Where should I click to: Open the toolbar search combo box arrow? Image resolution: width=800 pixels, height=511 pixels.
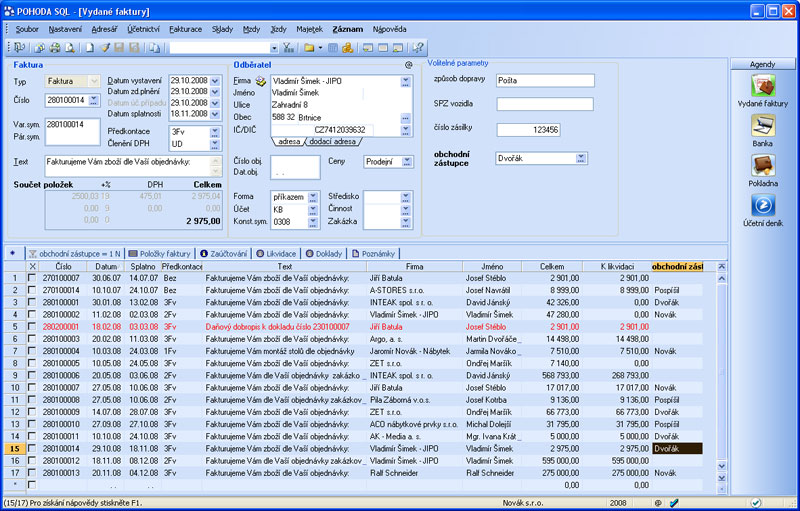274,48
